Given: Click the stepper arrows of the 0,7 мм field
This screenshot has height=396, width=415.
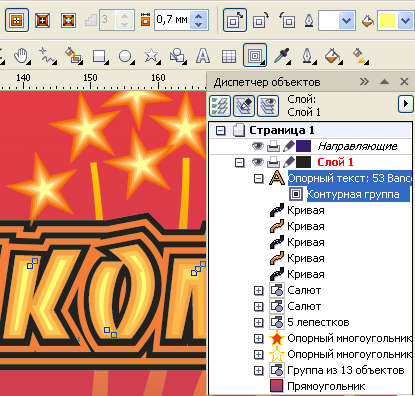Looking at the screenshot, I should [199, 20].
